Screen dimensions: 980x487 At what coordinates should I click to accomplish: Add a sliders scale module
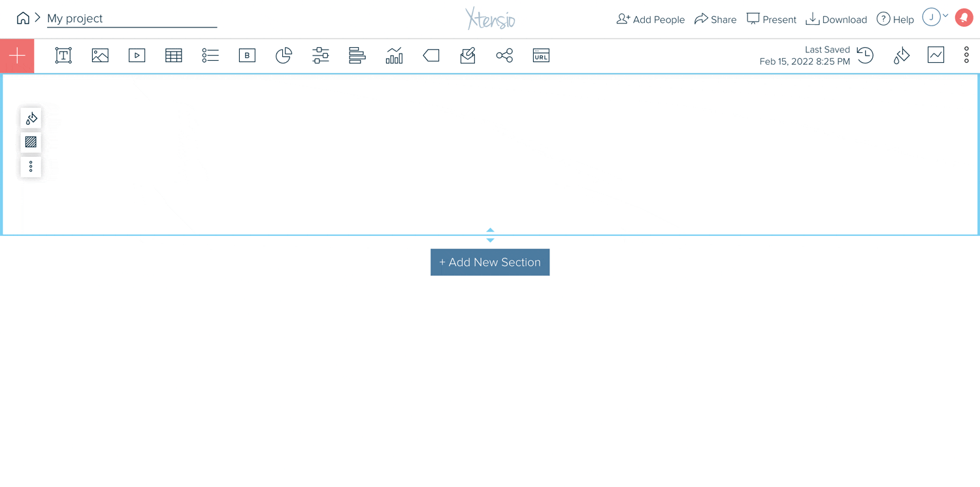(x=321, y=56)
